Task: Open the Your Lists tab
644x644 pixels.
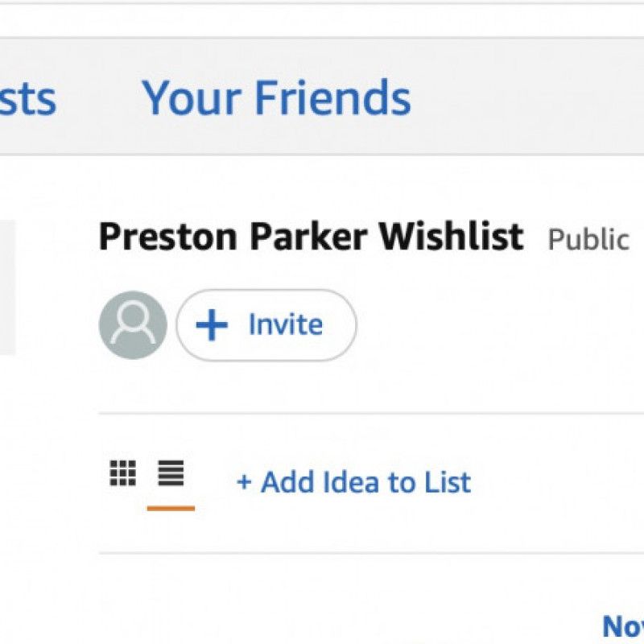Action: coord(24,98)
